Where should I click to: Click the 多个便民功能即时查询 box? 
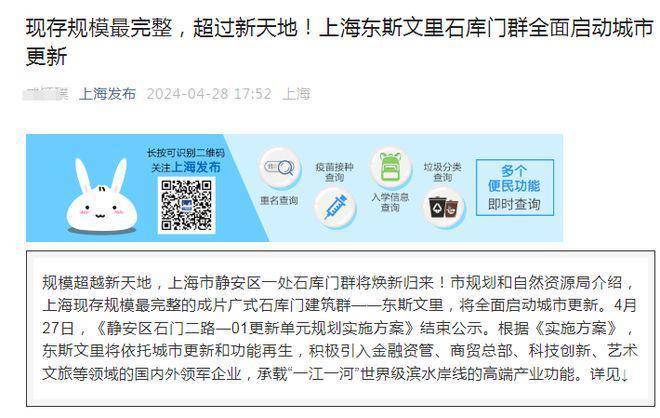click(514, 188)
